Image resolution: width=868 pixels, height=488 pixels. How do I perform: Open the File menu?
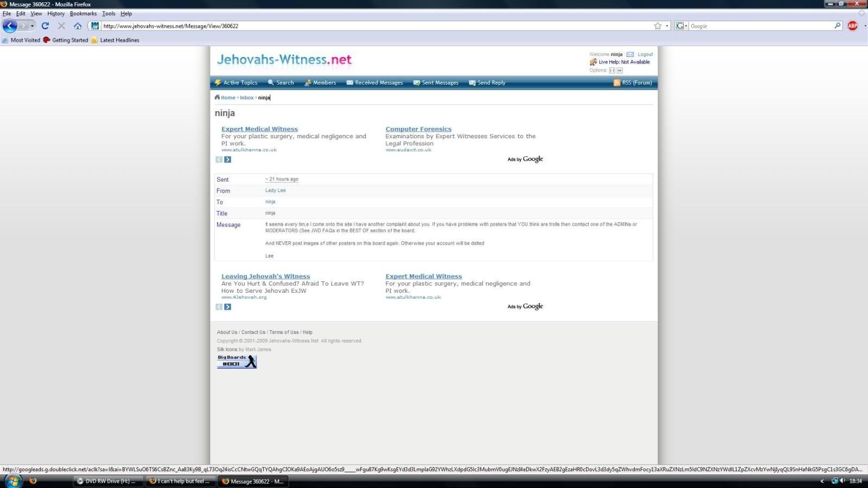[7, 14]
